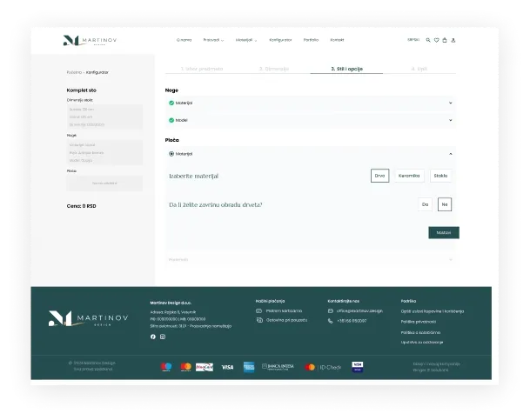Click the Visa logo in footer
Viewport: 530px width, 420px height.
pyautogui.click(x=227, y=367)
